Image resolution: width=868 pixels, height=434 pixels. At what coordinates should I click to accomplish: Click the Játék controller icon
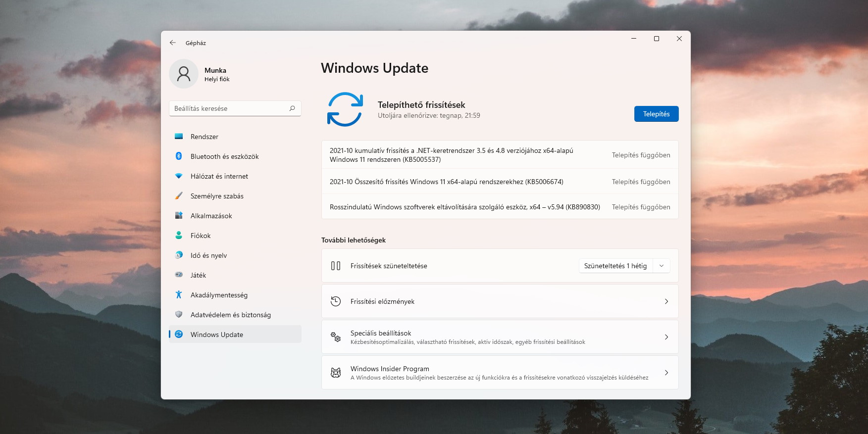coord(179,275)
